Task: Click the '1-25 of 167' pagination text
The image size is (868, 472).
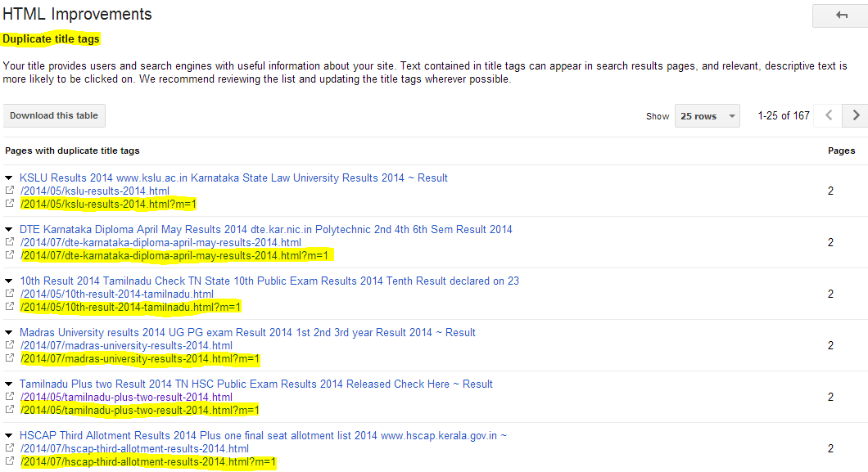Action: coord(784,115)
